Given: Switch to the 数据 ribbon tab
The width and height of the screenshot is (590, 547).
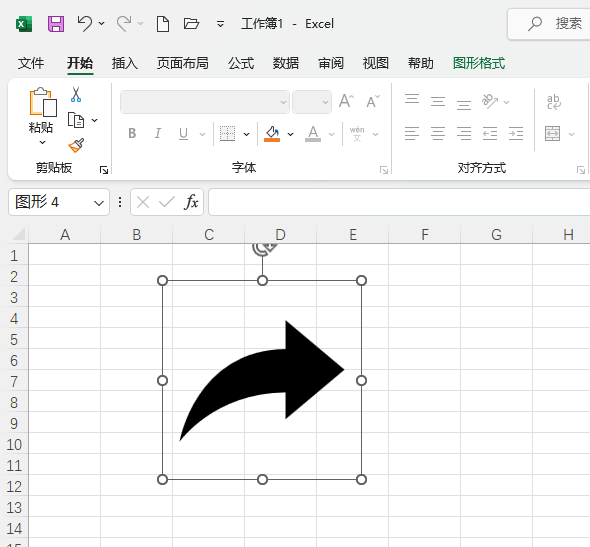Looking at the screenshot, I should (x=286, y=63).
